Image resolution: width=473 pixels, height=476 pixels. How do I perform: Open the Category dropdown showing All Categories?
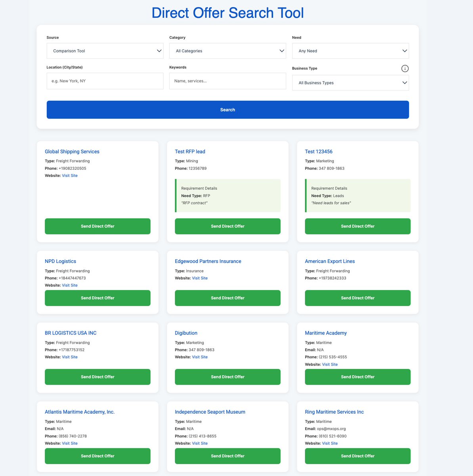228,51
